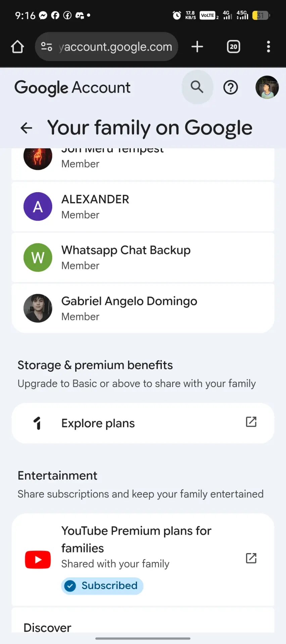Viewport: 286px width, 644px height.
Task: Select the Whatsapp Chat Backup member
Action: pyautogui.click(x=143, y=258)
